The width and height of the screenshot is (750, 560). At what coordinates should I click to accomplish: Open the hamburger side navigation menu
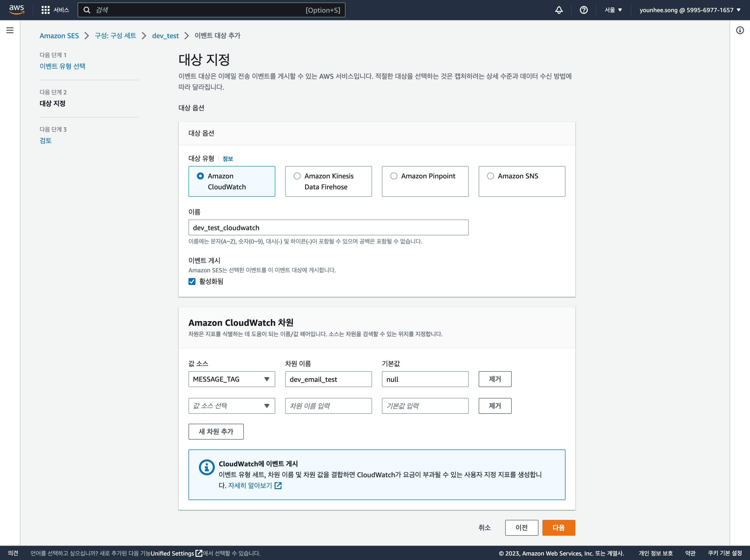click(x=10, y=30)
